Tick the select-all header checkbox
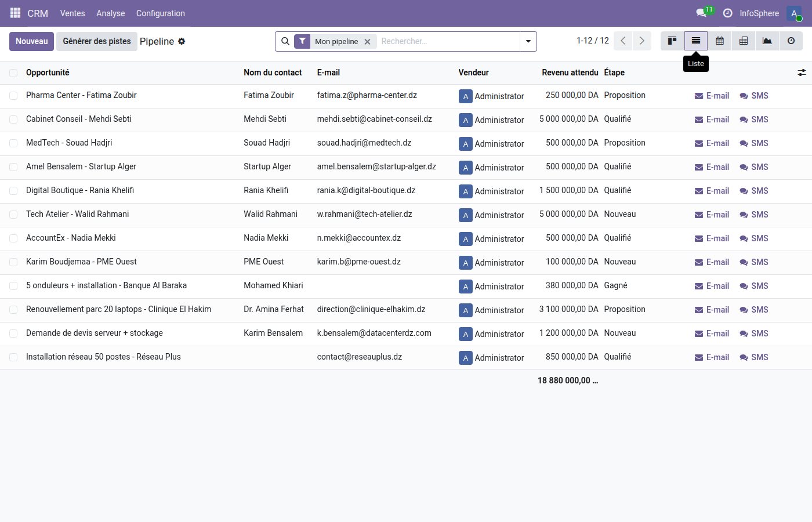812x522 pixels. (x=13, y=73)
